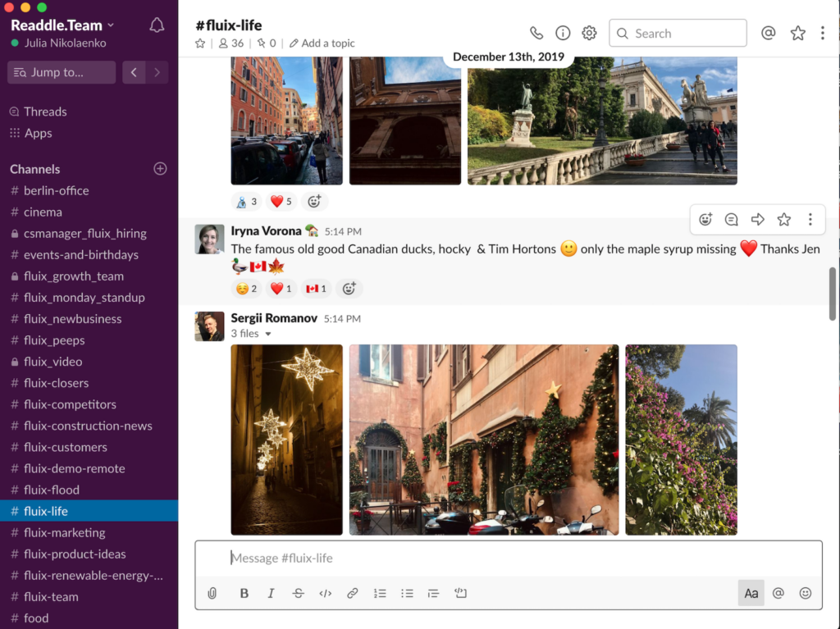840x629 pixels.
Task: Insert a link in the message composer
Action: pyautogui.click(x=352, y=593)
